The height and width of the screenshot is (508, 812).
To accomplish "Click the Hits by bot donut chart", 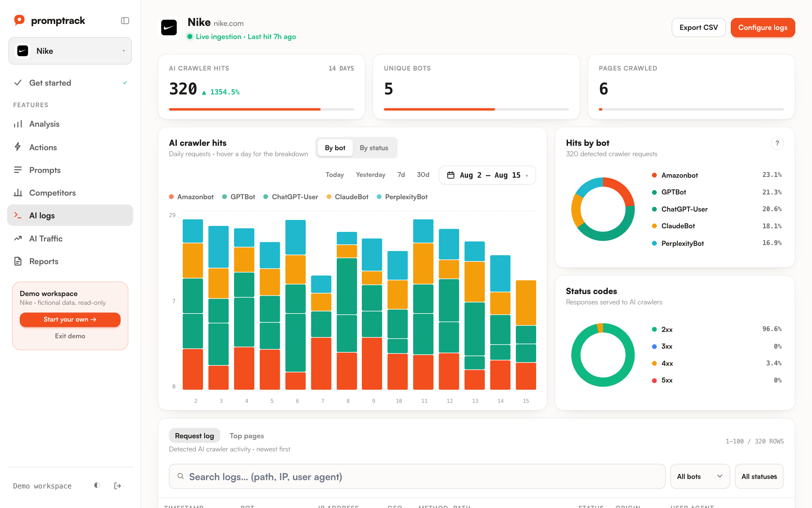I will coord(603,209).
